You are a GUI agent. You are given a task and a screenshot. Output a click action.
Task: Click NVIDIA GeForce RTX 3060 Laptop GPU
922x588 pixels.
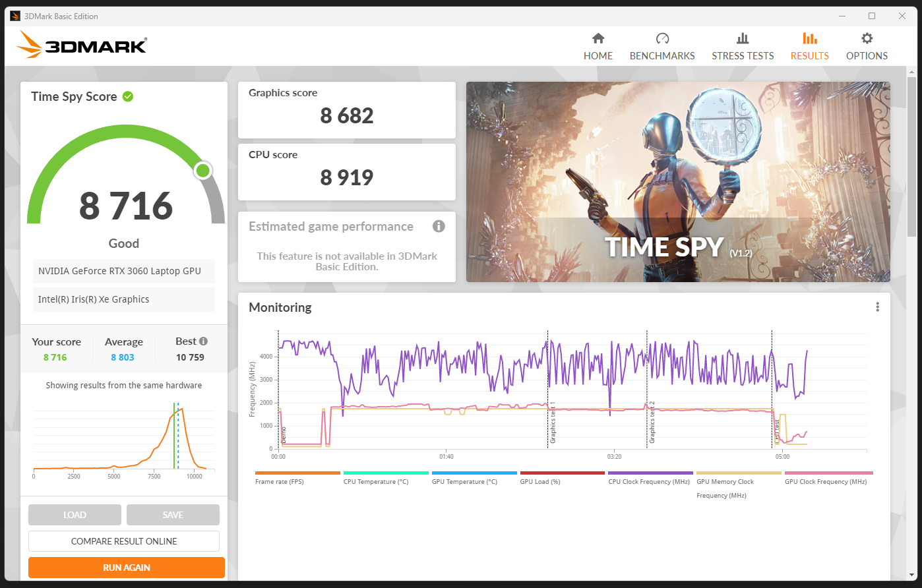point(124,271)
